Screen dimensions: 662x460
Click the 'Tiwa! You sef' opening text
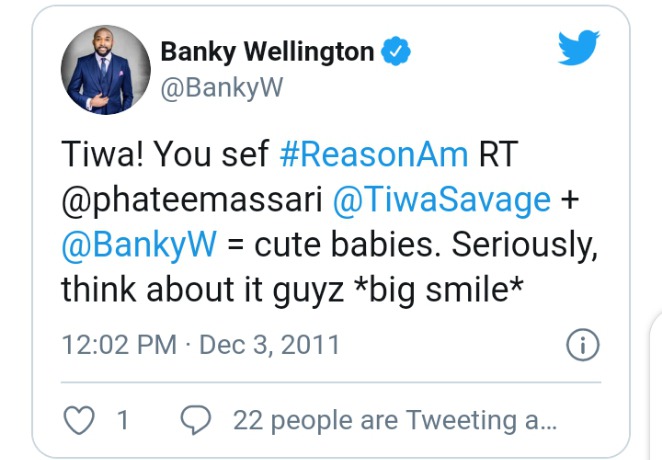pos(165,154)
